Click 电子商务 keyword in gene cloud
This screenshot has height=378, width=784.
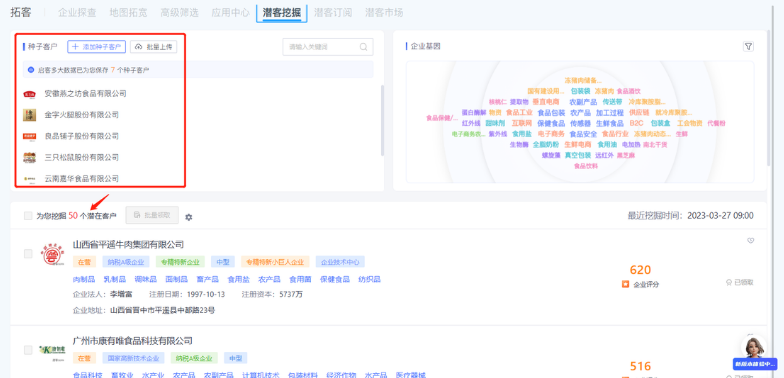click(551, 134)
